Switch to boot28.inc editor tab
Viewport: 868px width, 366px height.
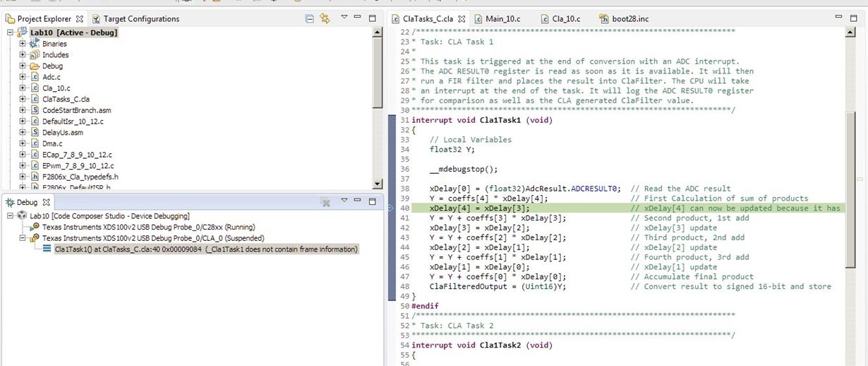[x=624, y=19]
